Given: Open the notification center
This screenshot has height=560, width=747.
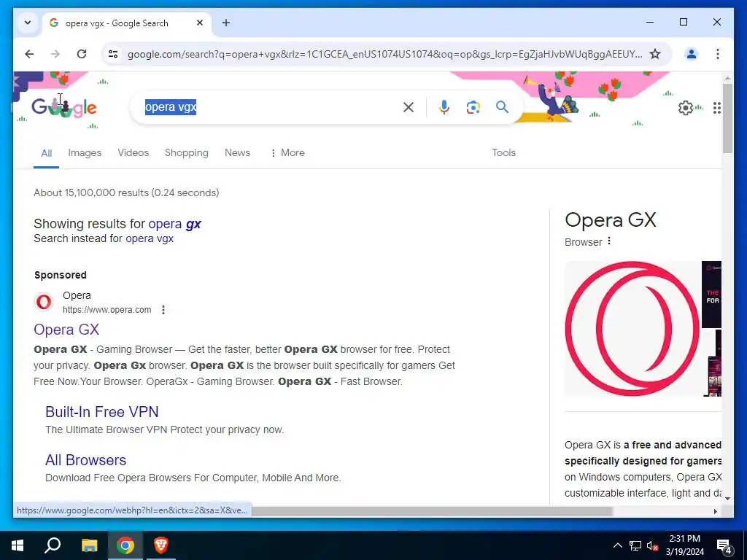Looking at the screenshot, I should (x=724, y=545).
